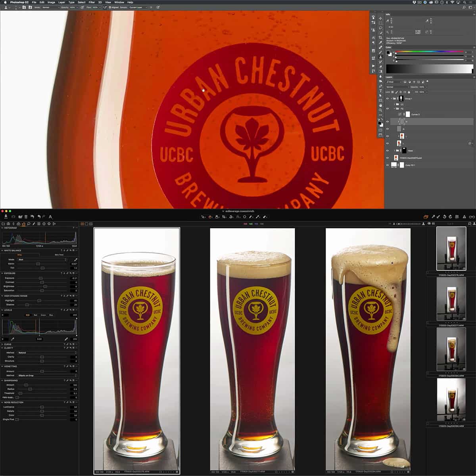The height and width of the screenshot is (476, 476).
Task: Switch to the Skin Tone tab under White Balance
Action: pyautogui.click(x=59, y=254)
